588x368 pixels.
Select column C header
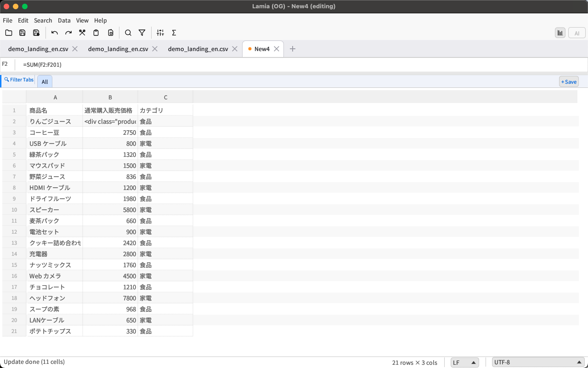(165, 97)
